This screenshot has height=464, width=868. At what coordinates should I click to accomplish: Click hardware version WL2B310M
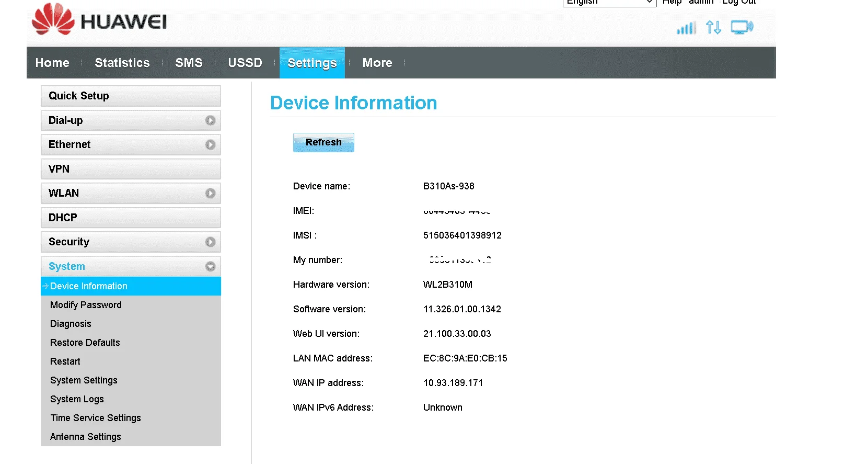click(x=448, y=285)
